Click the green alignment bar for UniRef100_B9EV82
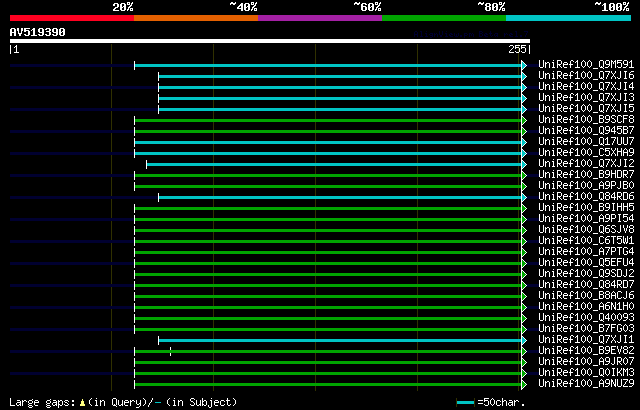 point(328,352)
